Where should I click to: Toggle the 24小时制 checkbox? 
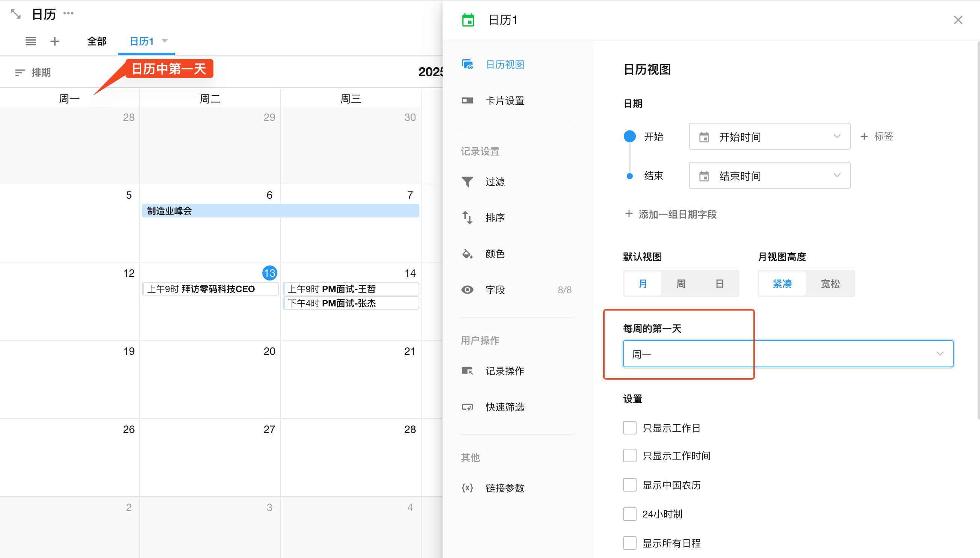(629, 514)
